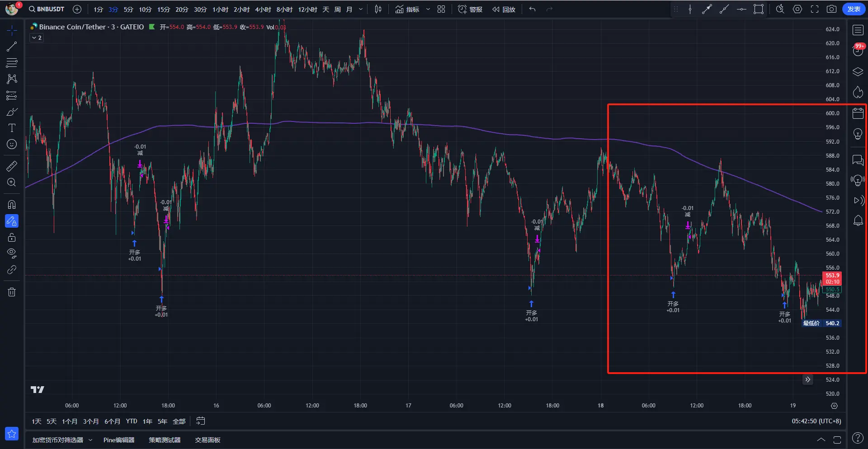This screenshot has width=868, height=449.
Task: Select the crosshair cursor tool
Action: point(12,30)
